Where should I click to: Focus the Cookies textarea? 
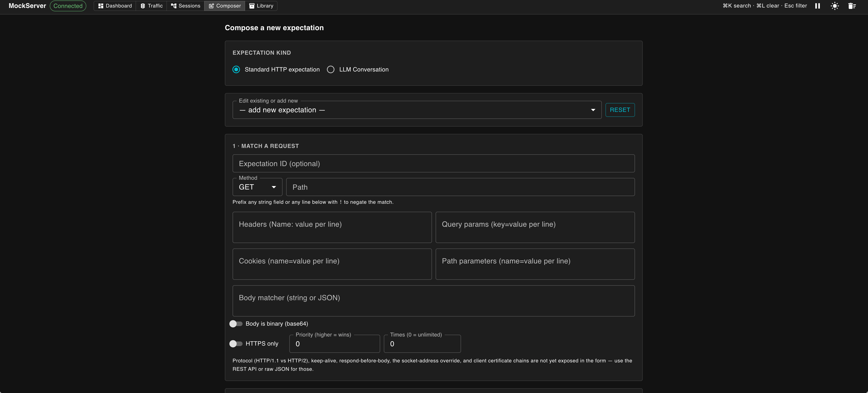pos(332,264)
